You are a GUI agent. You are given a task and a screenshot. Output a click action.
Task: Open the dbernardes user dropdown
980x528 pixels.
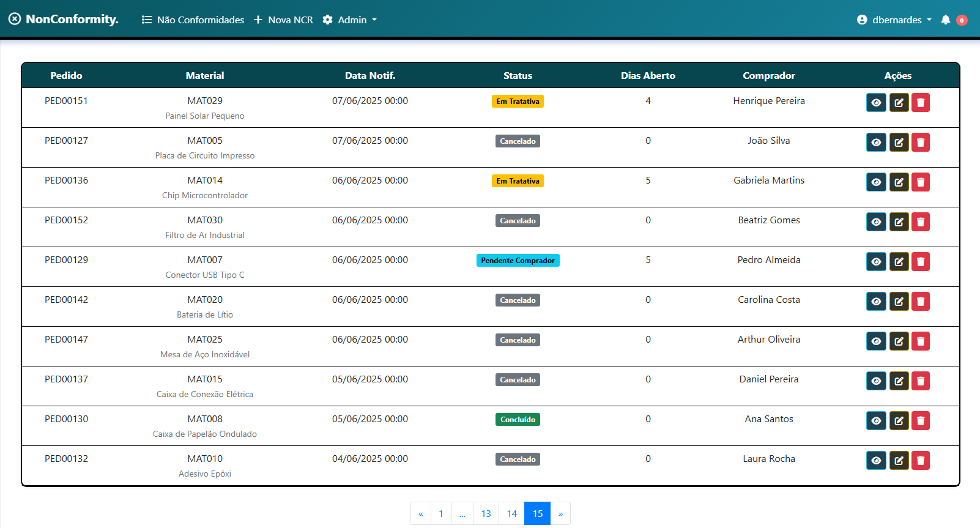click(894, 20)
